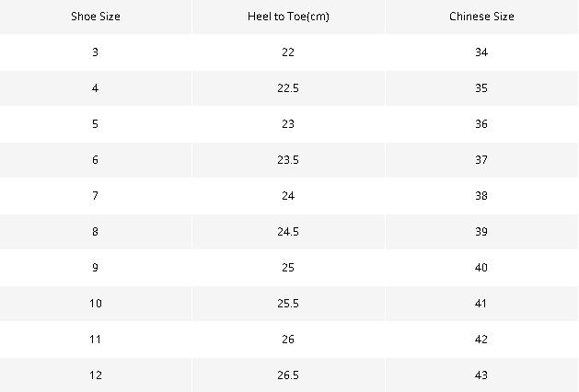Select heel to toe 22.5 cell
Screen dimensions: 579x392
pyautogui.click(x=288, y=88)
